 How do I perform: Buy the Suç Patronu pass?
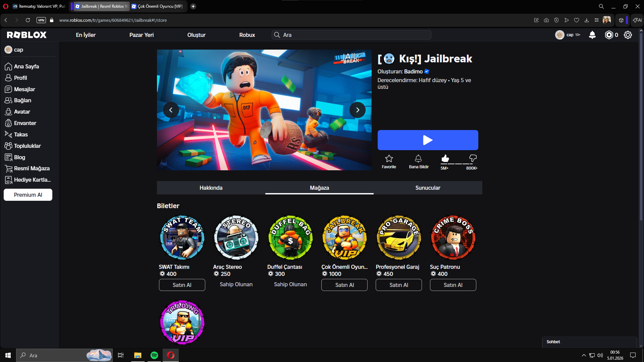click(x=453, y=285)
